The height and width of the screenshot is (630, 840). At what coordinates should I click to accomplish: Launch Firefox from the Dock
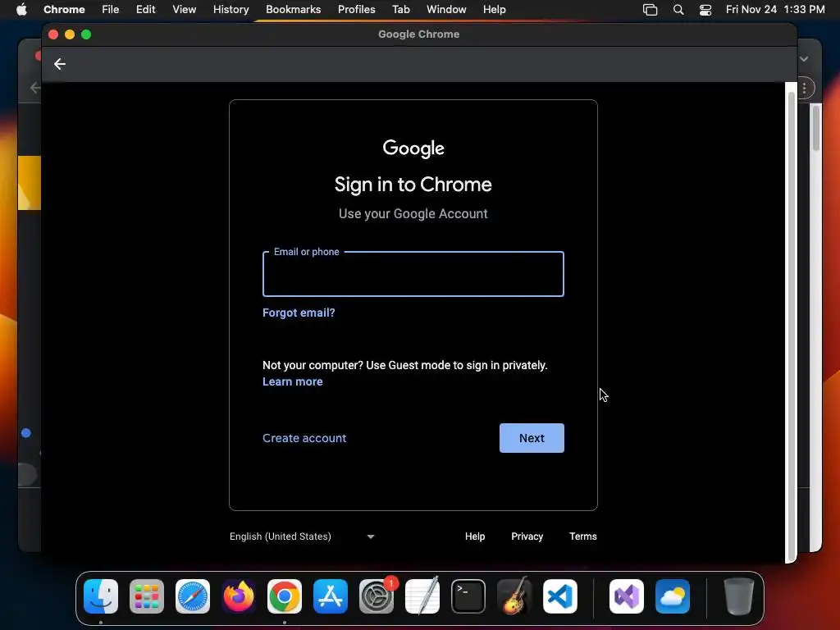click(x=239, y=596)
